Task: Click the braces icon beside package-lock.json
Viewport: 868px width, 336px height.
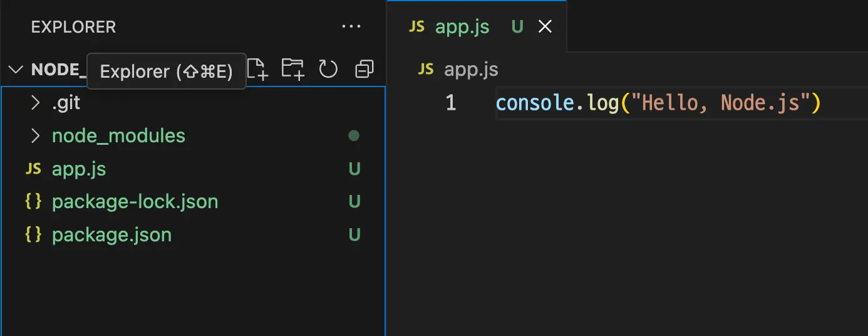Action: [x=33, y=202]
